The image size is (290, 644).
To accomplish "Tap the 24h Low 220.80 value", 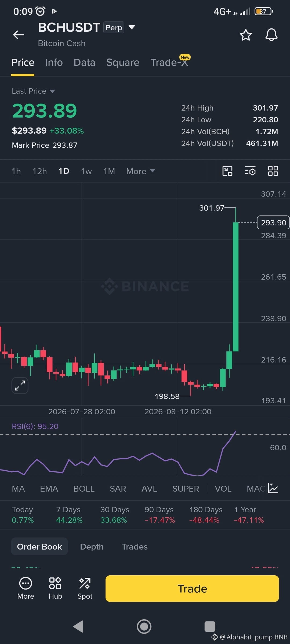I will point(265,120).
